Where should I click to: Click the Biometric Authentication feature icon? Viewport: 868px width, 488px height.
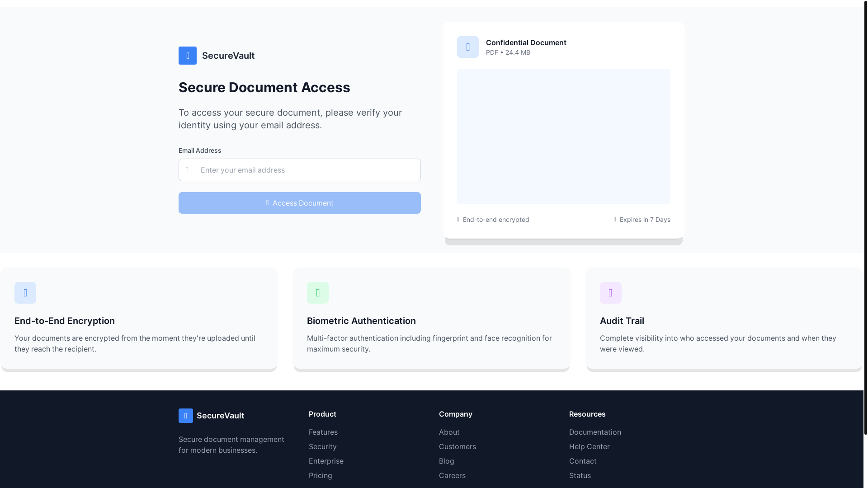pos(318,293)
